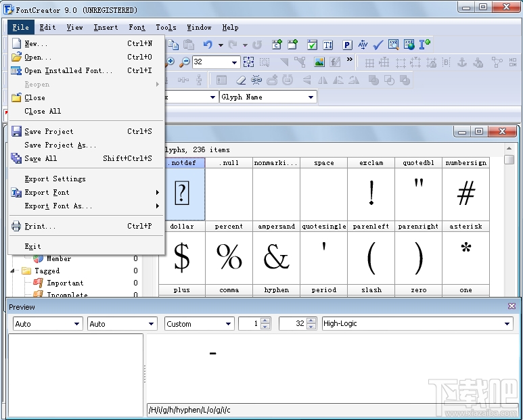This screenshot has height=420, width=523.
Task: Choose Save All in the File menu
Action: click(87, 159)
